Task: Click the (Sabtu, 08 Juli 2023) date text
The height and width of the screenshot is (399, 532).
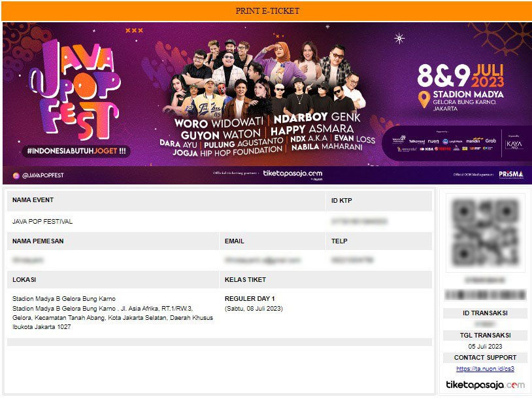Action: (254, 308)
